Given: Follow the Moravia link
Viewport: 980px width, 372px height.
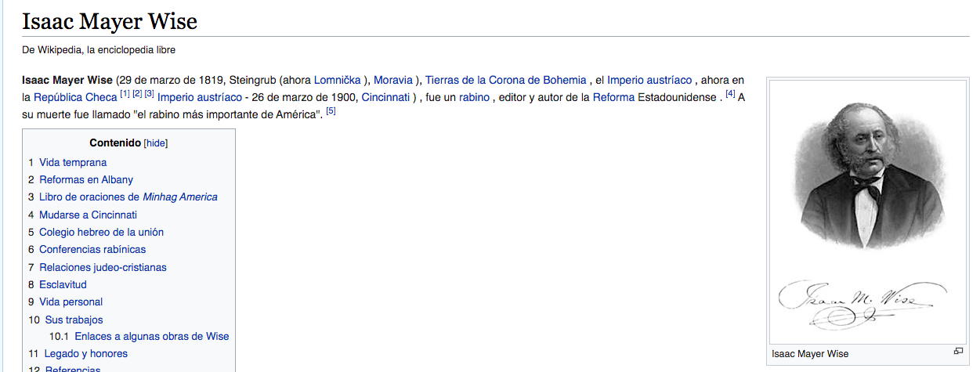Looking at the screenshot, I should (392, 80).
